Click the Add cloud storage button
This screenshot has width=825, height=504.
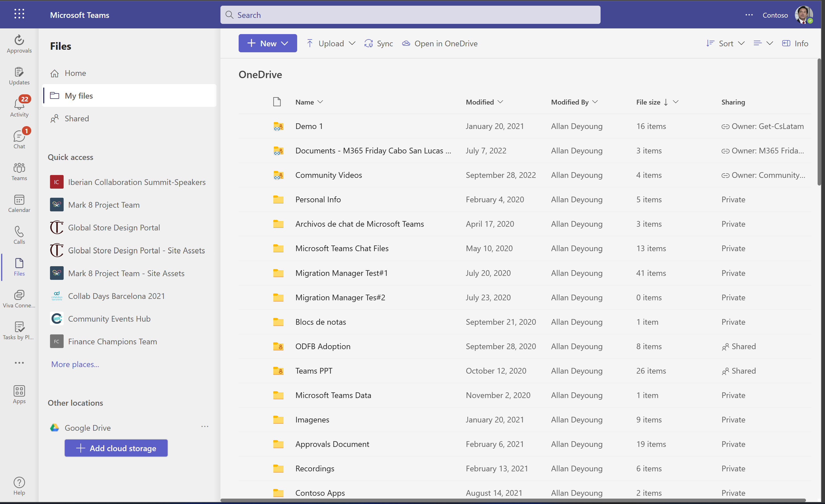pos(116,448)
